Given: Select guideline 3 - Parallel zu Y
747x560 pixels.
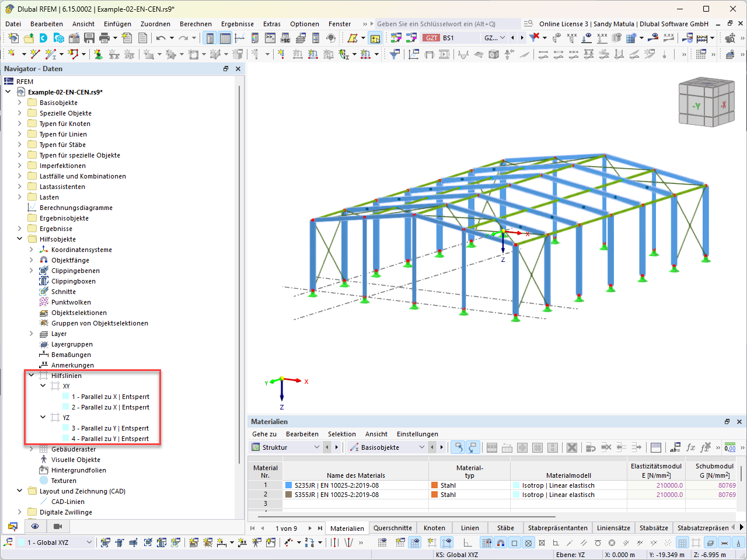Looking at the screenshot, I should [110, 428].
